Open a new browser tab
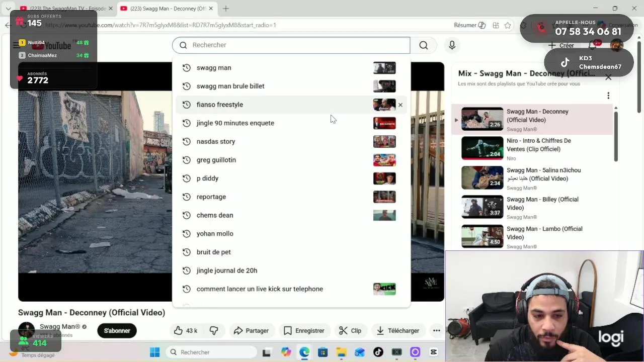 tap(226, 9)
